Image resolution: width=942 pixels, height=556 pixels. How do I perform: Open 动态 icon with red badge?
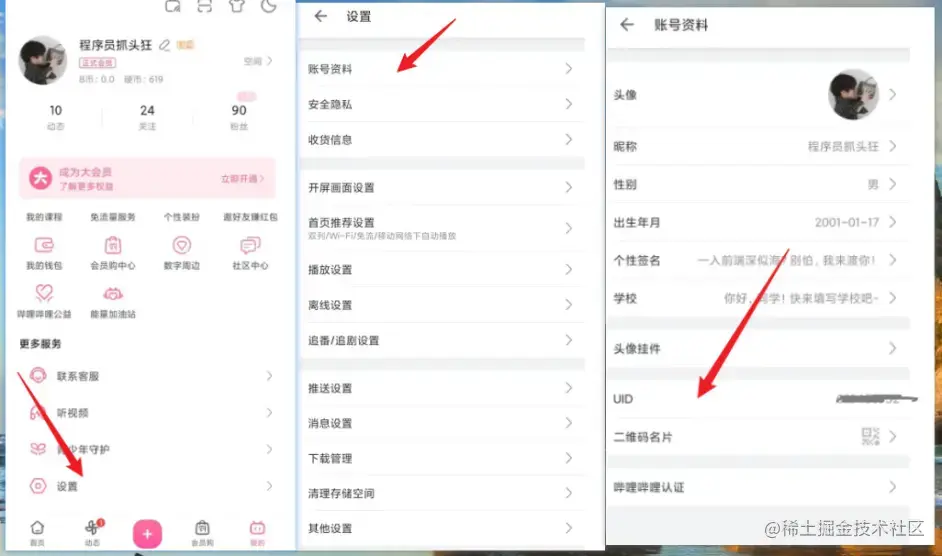[x=93, y=527]
